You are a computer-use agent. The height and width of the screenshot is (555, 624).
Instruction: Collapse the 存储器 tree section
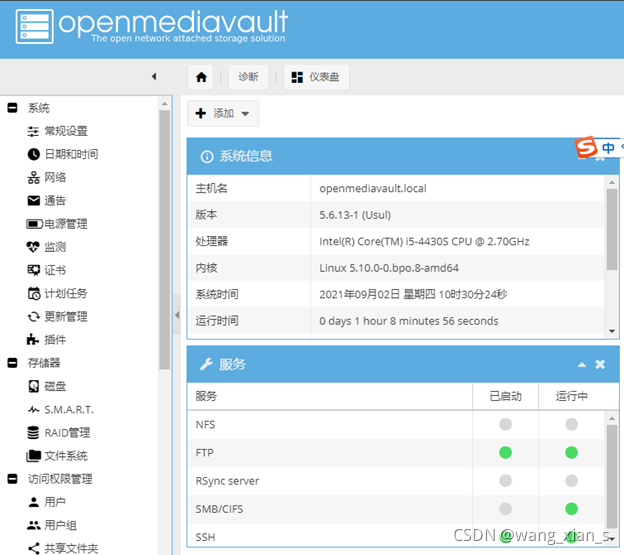tap(12, 363)
